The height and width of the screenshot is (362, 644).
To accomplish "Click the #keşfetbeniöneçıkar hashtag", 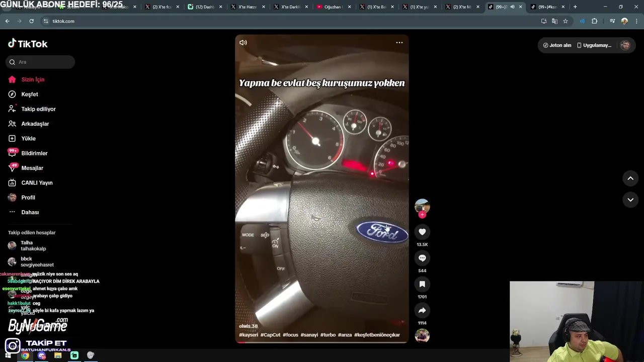I will coord(377,335).
